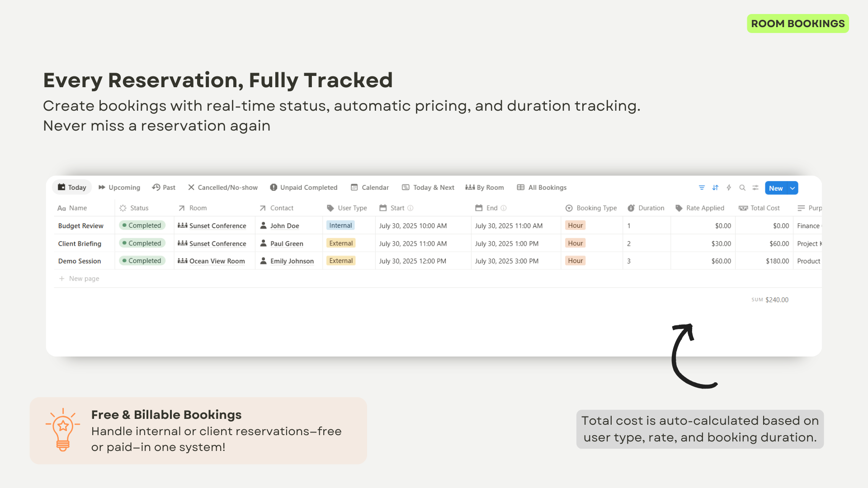Open Sunset Conference link in Budget Review row
Viewport: 868px width, 488px height.
[x=217, y=225]
